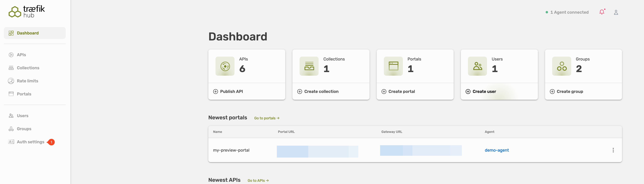Screen dimensions: 644x184
Task: Click Publish API button
Action: (x=228, y=92)
